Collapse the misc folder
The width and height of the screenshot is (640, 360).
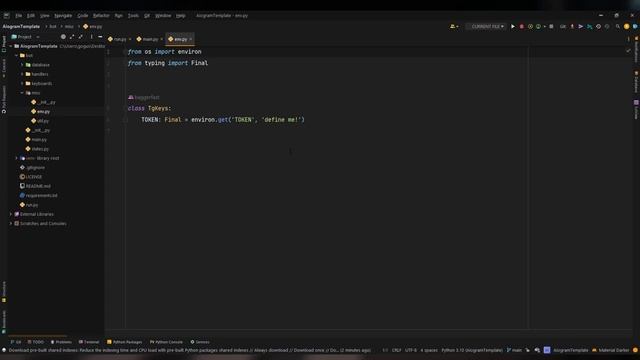click(x=22, y=93)
